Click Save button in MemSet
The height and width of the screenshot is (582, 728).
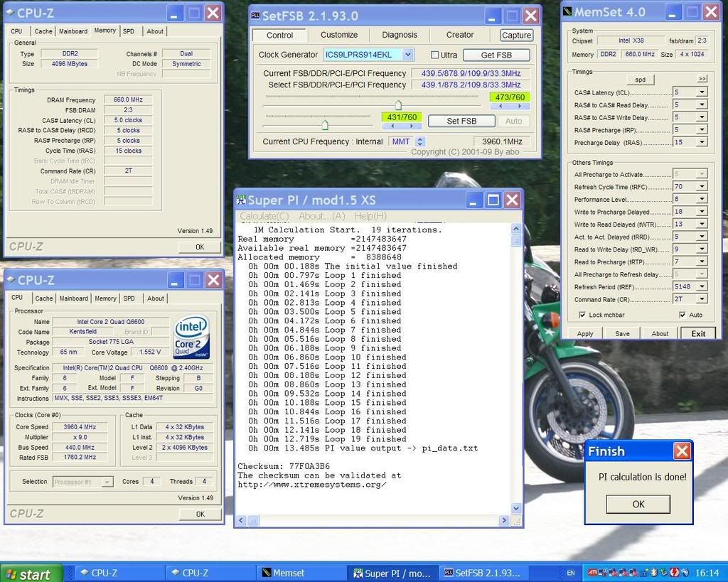622,333
